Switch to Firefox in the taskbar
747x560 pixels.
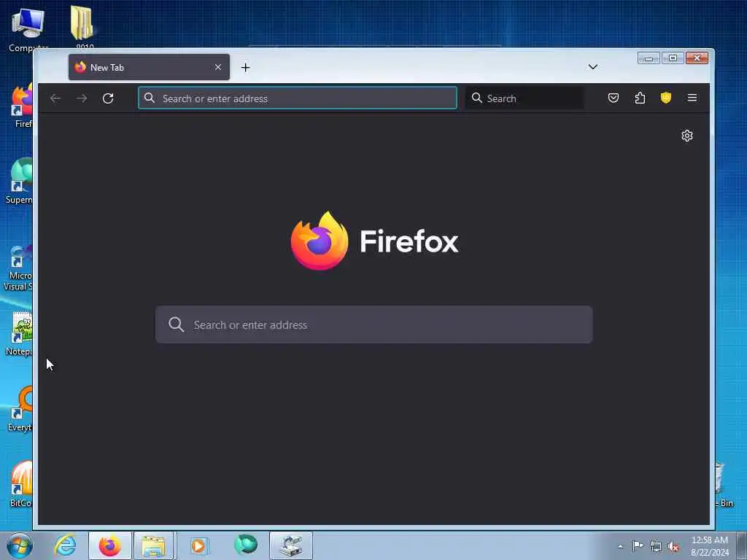[110, 545]
